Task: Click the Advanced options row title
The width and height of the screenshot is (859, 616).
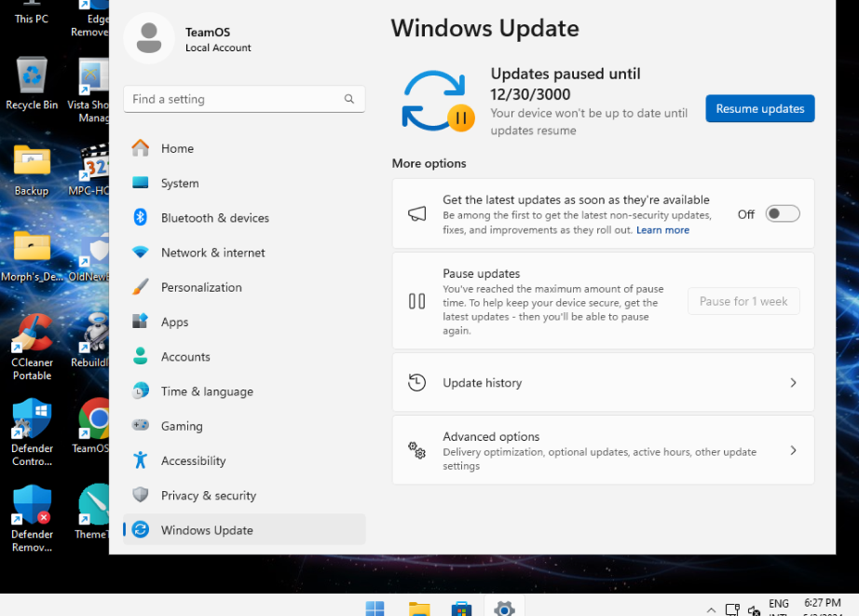Action: click(491, 436)
